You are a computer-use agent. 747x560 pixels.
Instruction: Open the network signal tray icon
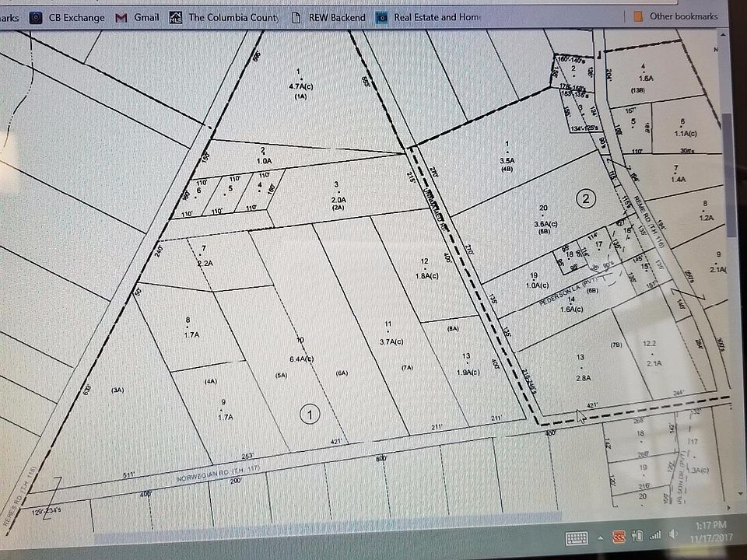655,535
